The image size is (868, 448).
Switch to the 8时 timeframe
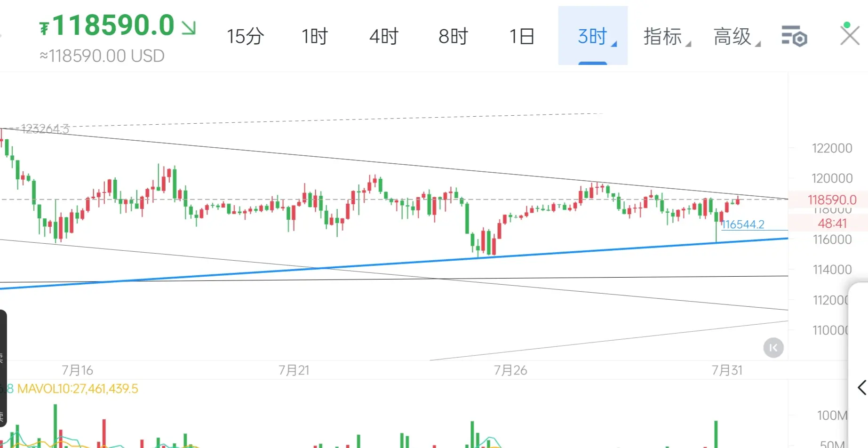453,36
